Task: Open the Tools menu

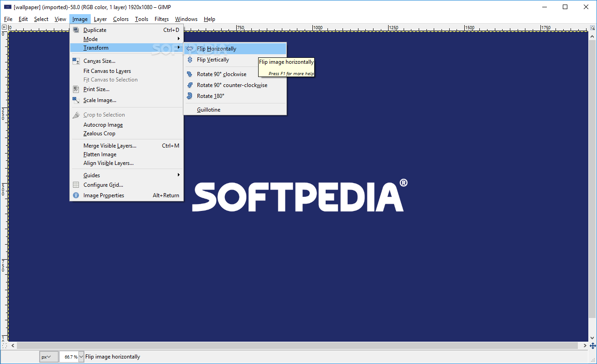Action: tap(141, 19)
